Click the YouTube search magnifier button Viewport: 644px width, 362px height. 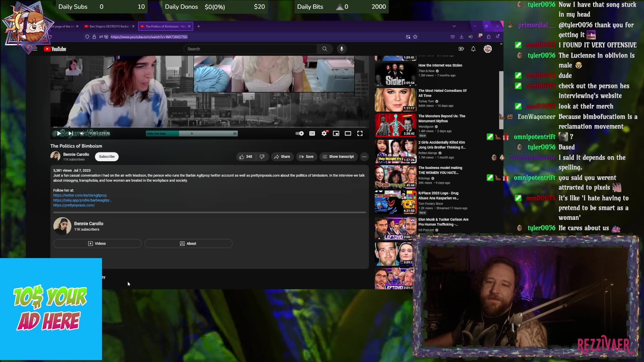pos(325,49)
